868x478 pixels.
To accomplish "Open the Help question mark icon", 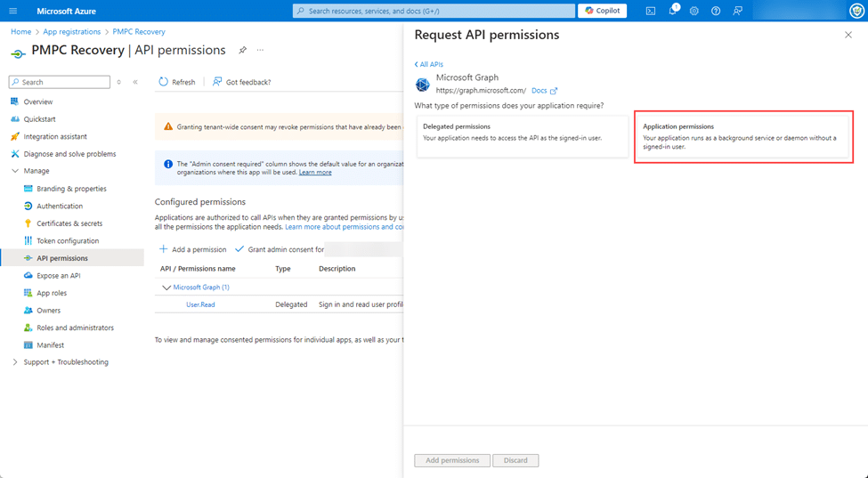I will [716, 11].
